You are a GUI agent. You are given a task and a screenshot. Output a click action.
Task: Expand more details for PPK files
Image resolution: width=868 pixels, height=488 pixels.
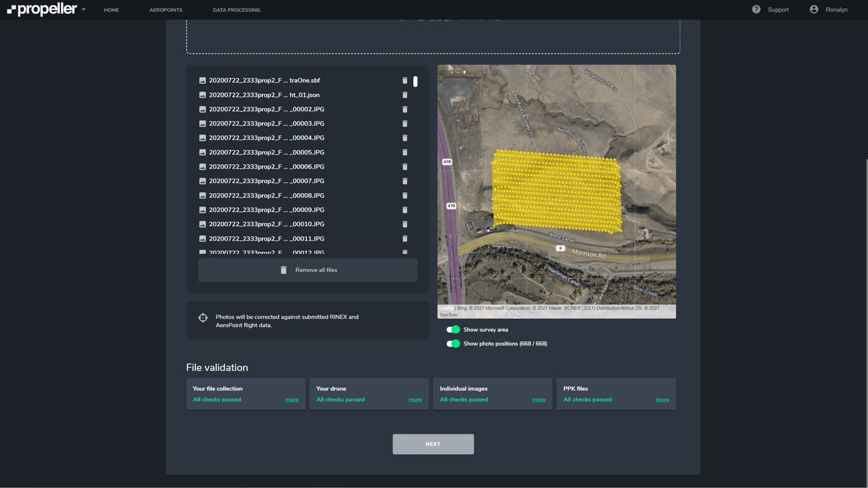pos(662,400)
